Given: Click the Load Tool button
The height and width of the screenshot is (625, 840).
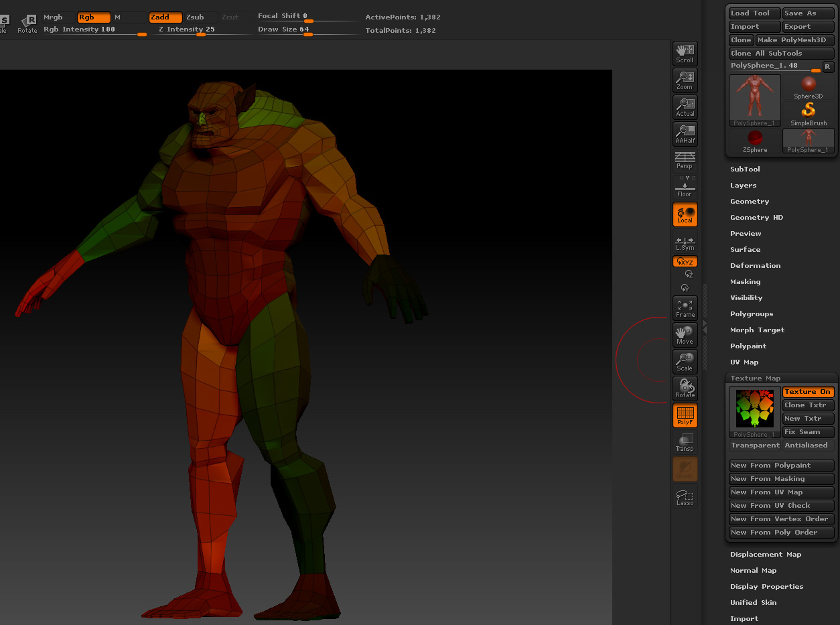Looking at the screenshot, I should [755, 13].
